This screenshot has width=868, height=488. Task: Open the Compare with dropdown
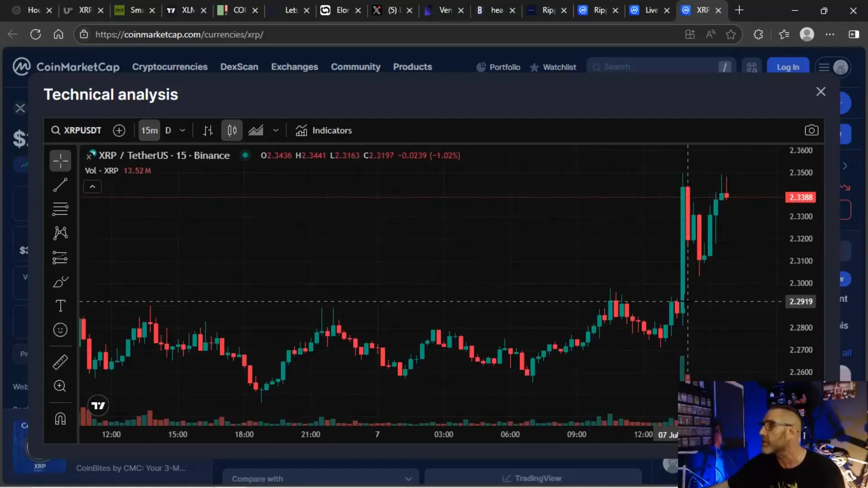pos(321,479)
